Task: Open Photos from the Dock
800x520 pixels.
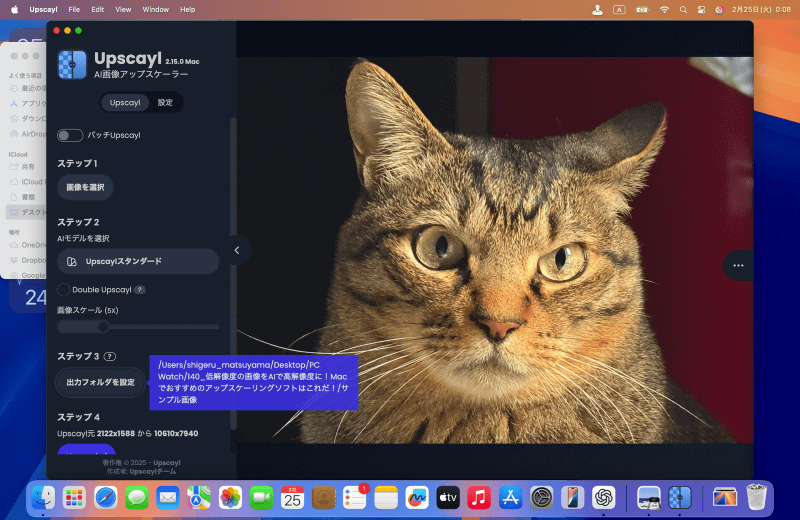Action: pos(230,498)
